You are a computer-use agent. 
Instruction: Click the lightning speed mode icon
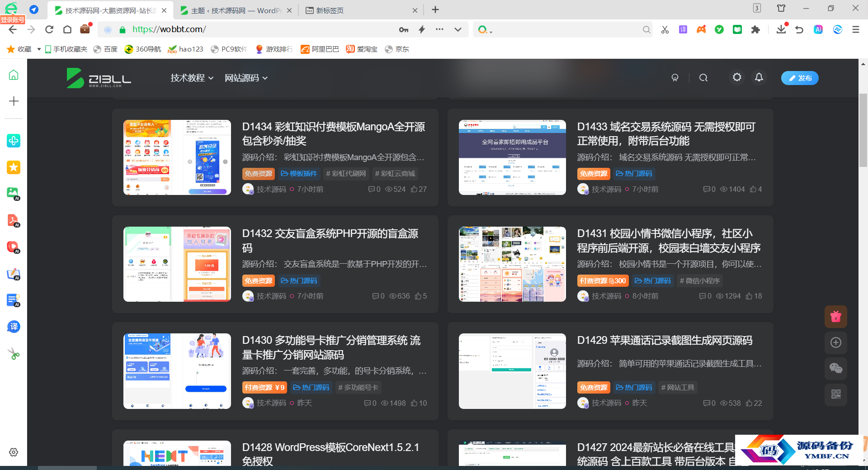coord(422,29)
